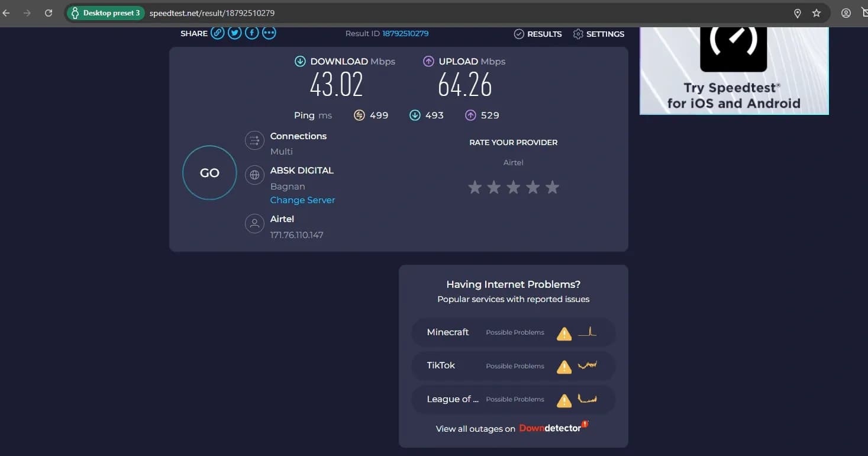Image resolution: width=868 pixels, height=456 pixels.
Task: Share the result on Facebook
Action: click(x=251, y=33)
